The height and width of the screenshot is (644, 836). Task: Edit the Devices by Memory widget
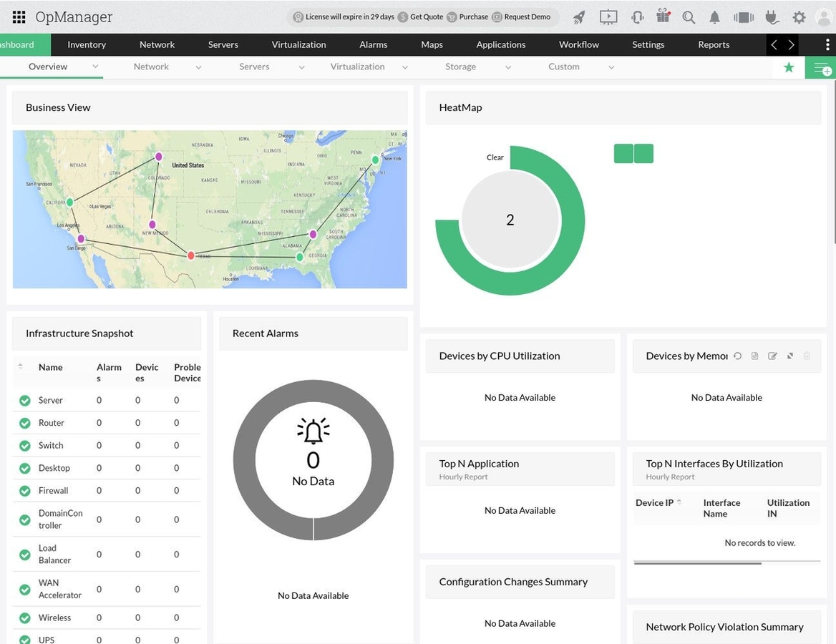772,356
